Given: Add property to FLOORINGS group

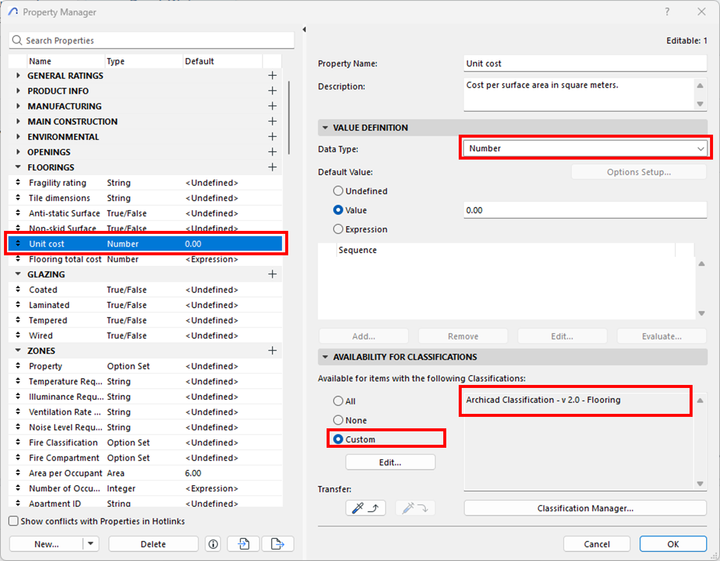Looking at the screenshot, I should click(272, 167).
